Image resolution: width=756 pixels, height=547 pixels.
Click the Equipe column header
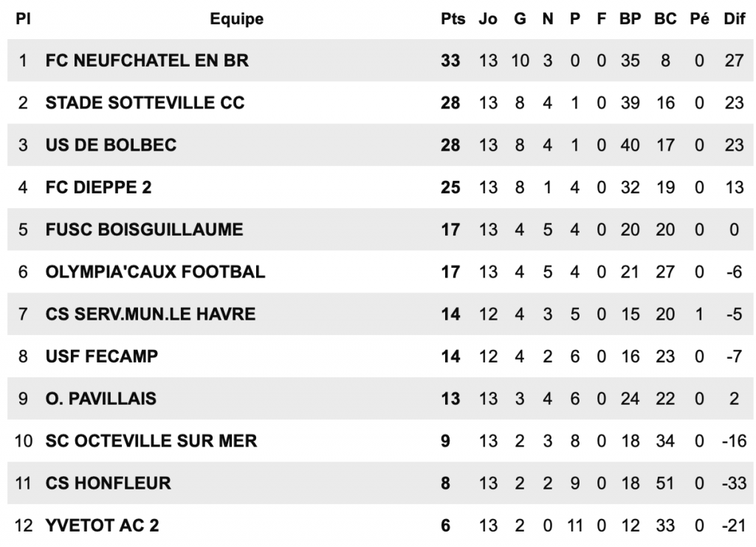pos(236,19)
